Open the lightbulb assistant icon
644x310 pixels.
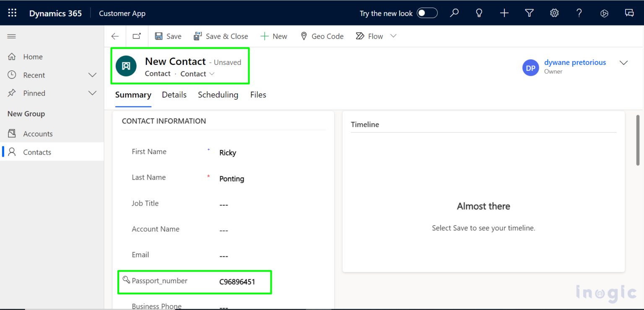coord(479,13)
